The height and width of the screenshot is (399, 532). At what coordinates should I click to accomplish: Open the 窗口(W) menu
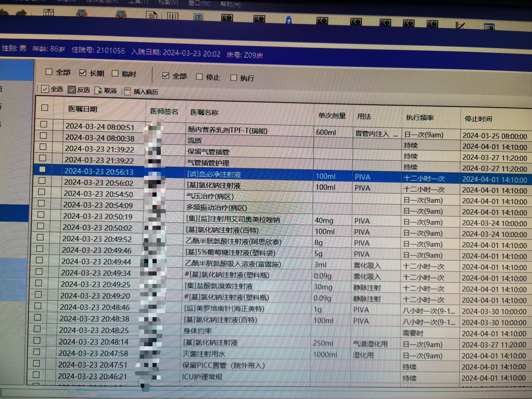point(199,3)
